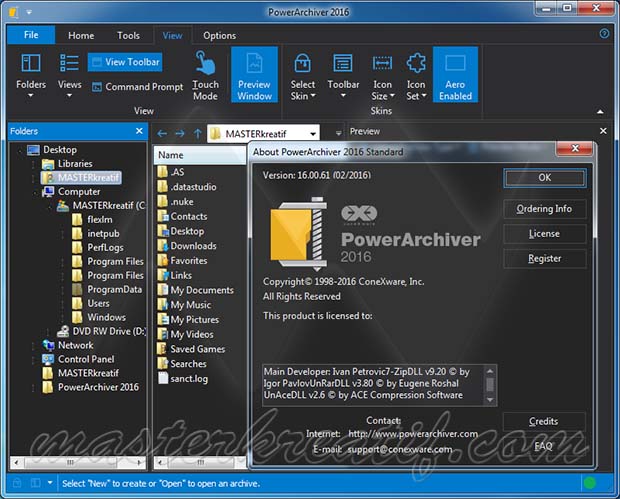Open the Icon Size dropdown
The width and height of the screenshot is (620, 499).
(x=382, y=76)
